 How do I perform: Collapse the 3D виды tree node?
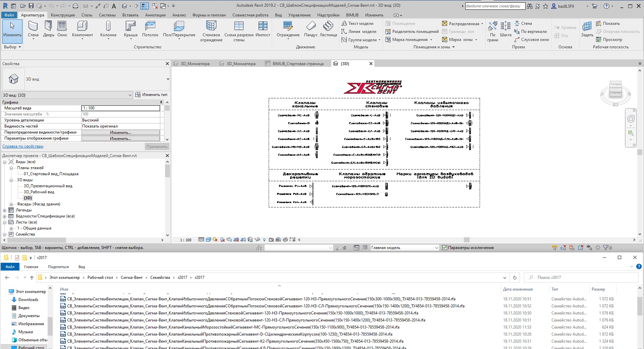11,180
